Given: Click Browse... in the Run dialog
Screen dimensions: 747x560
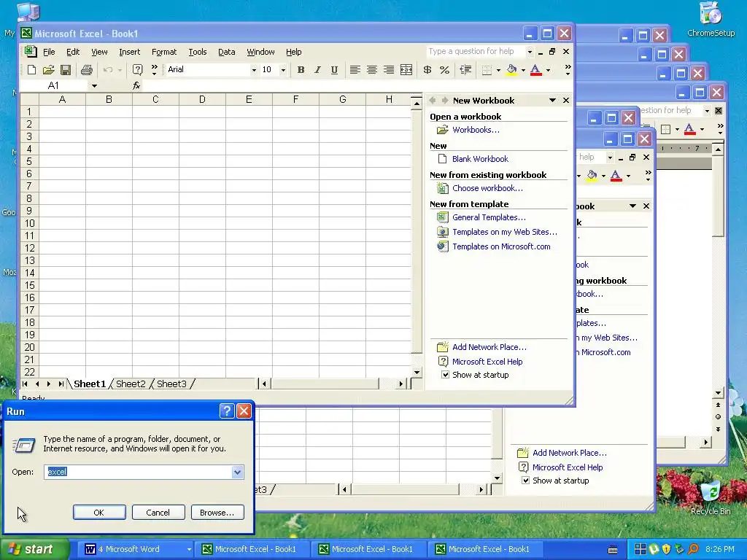Looking at the screenshot, I should click(217, 513).
